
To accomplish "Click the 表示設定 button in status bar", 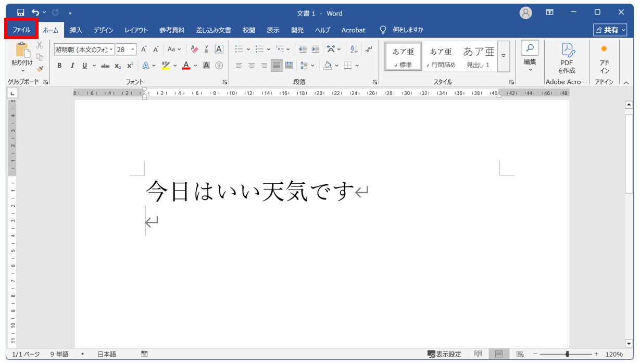I will pos(444,354).
